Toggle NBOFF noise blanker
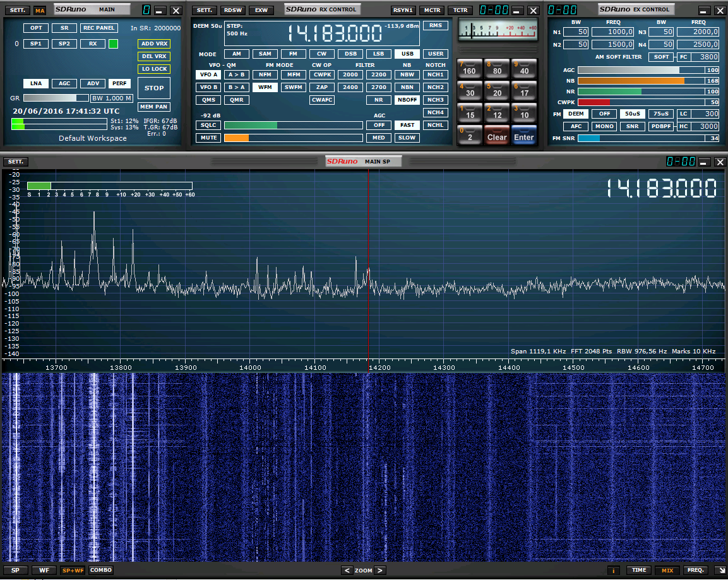The height and width of the screenshot is (580, 728). [407, 100]
